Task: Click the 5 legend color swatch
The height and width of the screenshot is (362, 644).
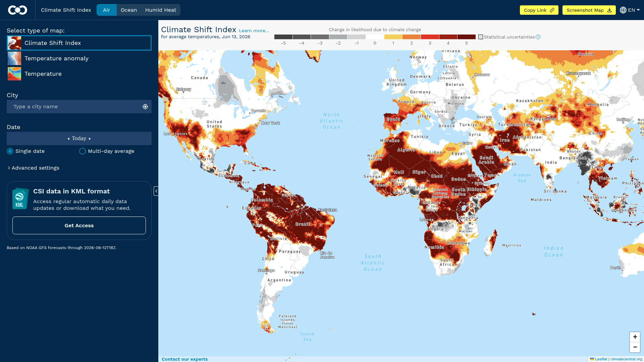Action: click(x=467, y=37)
